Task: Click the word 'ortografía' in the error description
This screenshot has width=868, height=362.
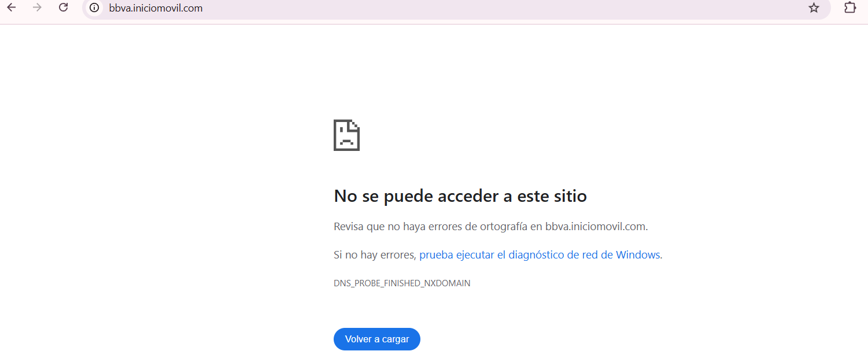Action: [503, 227]
